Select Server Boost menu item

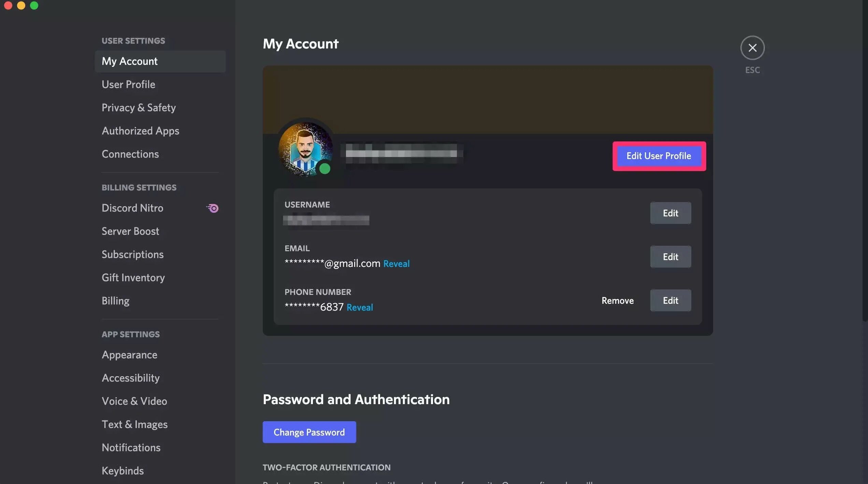[x=130, y=231]
